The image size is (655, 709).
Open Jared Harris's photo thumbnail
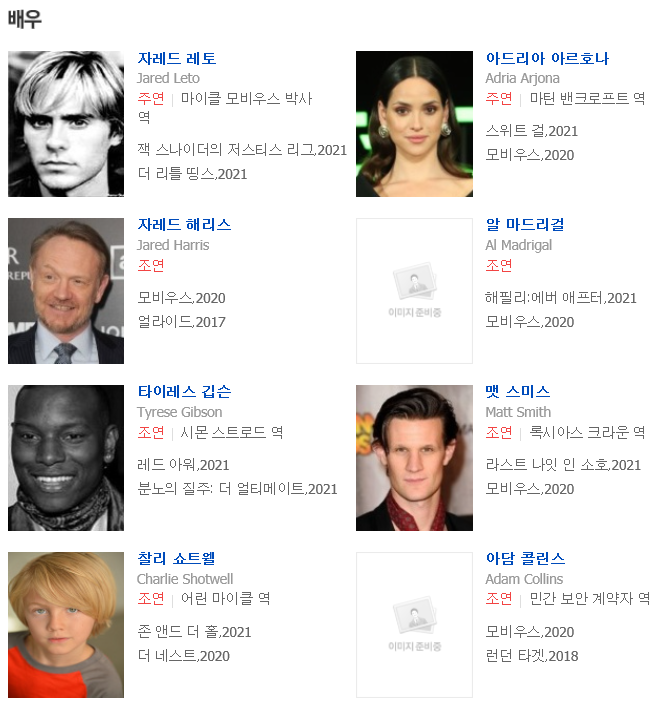pyautogui.click(x=66, y=291)
